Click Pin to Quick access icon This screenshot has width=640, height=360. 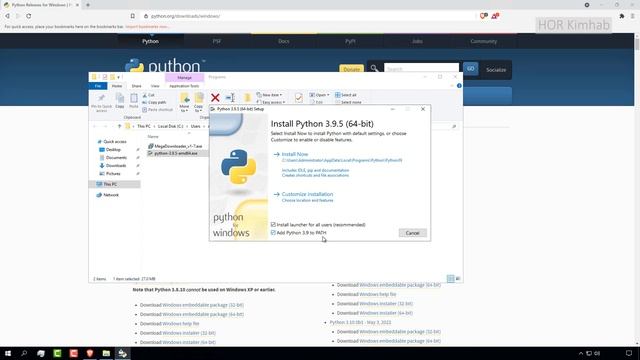pyautogui.click(x=101, y=102)
